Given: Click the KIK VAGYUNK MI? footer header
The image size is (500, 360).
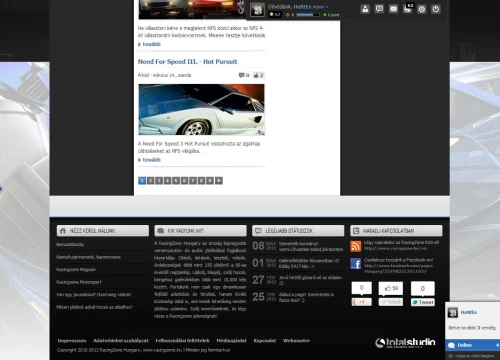Looking at the screenshot, I should [x=200, y=231].
